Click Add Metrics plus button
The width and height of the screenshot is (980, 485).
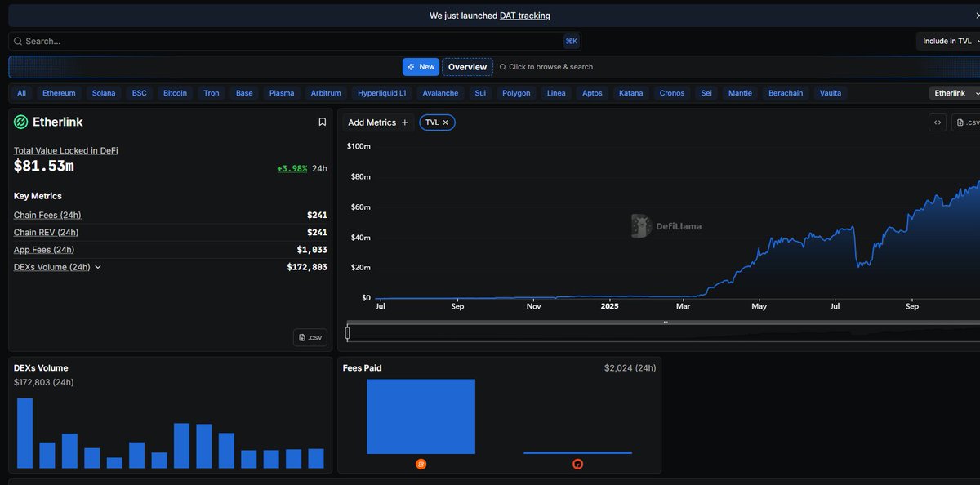click(378, 122)
